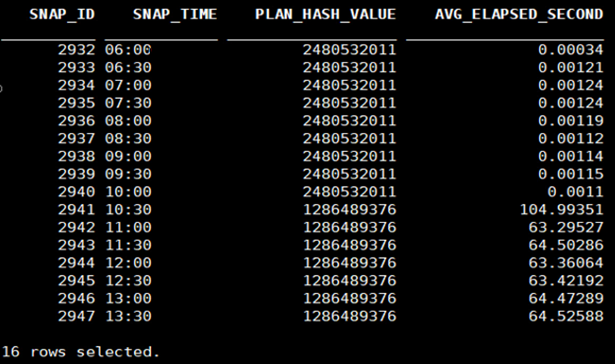Click plan hash 2480532011 in row 2940
Screen dimensions: 615x364
coord(350,192)
